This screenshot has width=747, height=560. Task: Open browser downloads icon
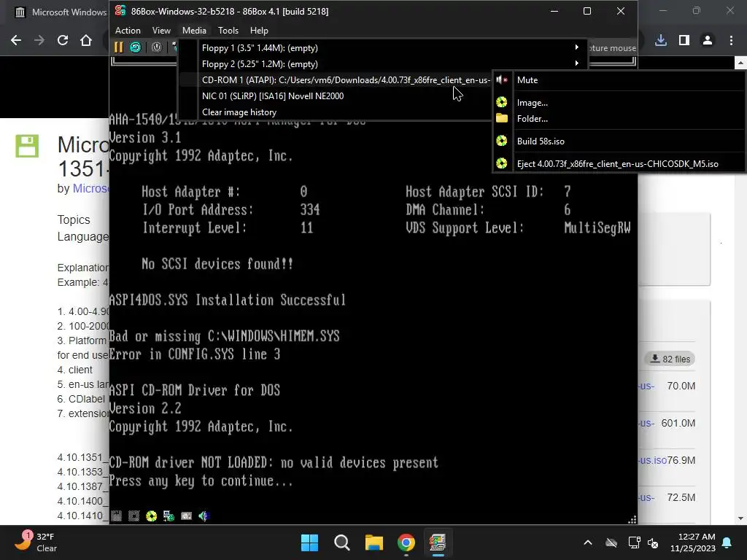(x=661, y=41)
